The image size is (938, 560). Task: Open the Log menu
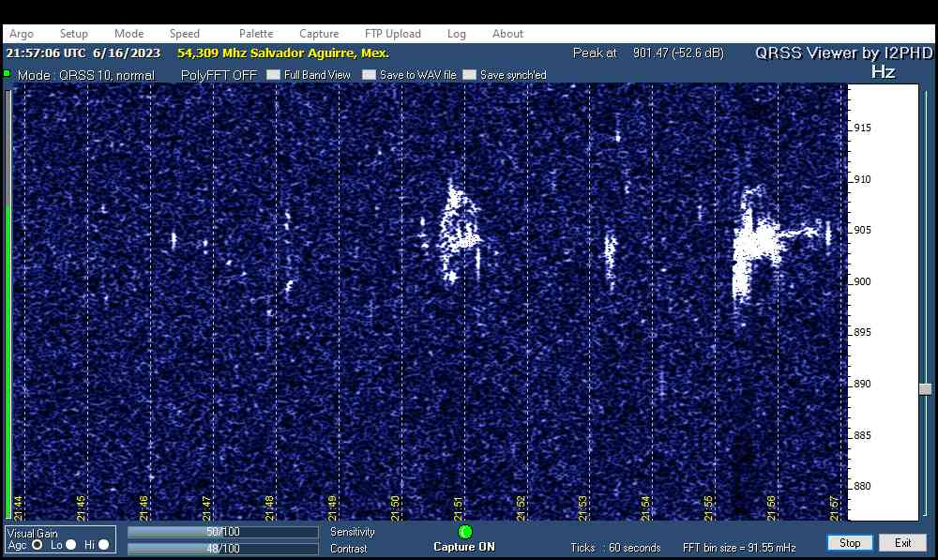pyautogui.click(x=457, y=34)
